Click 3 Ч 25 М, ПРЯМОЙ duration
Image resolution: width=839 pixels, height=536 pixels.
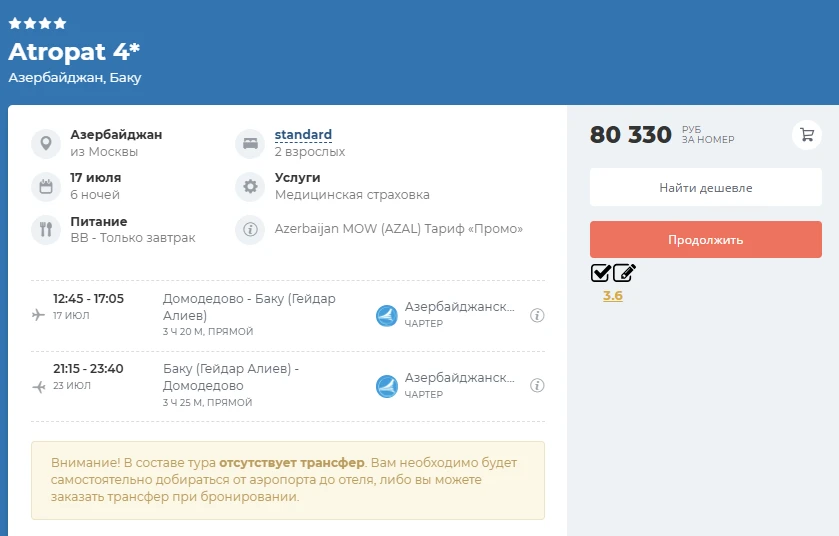[x=208, y=402]
